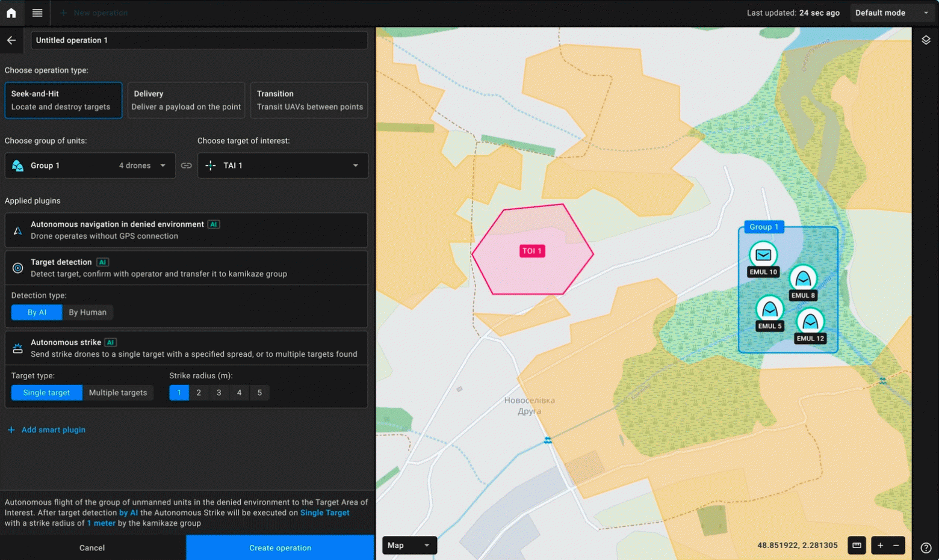Click Create operation
This screenshot has height=560, width=939.
click(x=280, y=547)
